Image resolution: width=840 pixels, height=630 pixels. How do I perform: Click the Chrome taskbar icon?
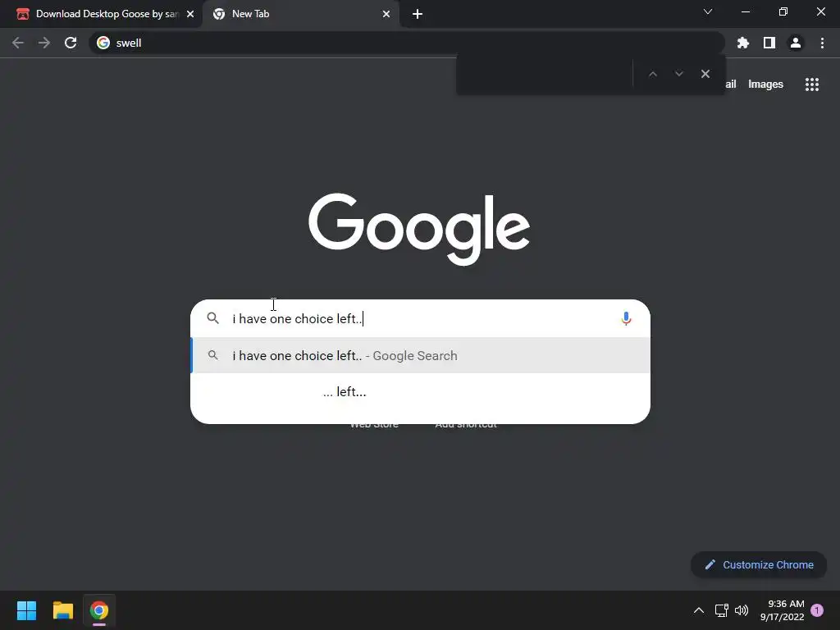(99, 610)
